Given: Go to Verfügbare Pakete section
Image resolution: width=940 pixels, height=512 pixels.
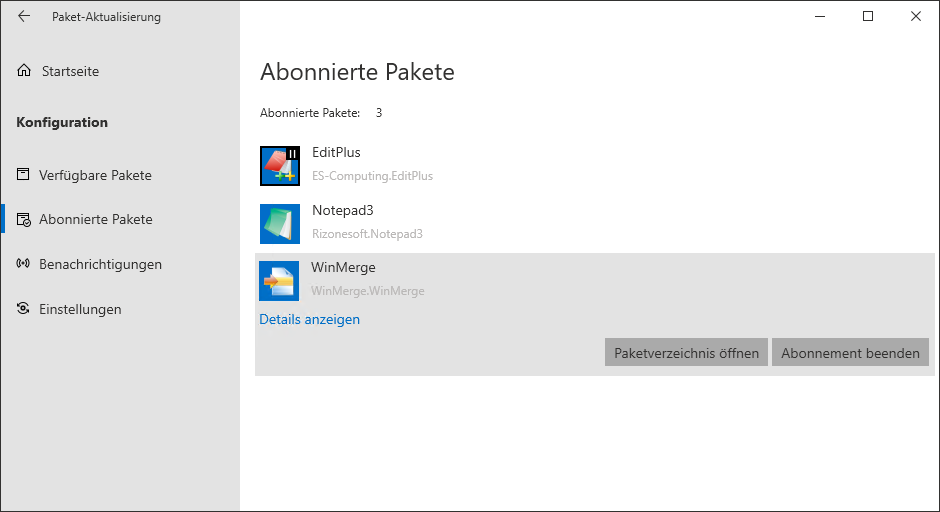Looking at the screenshot, I should click(x=95, y=175).
